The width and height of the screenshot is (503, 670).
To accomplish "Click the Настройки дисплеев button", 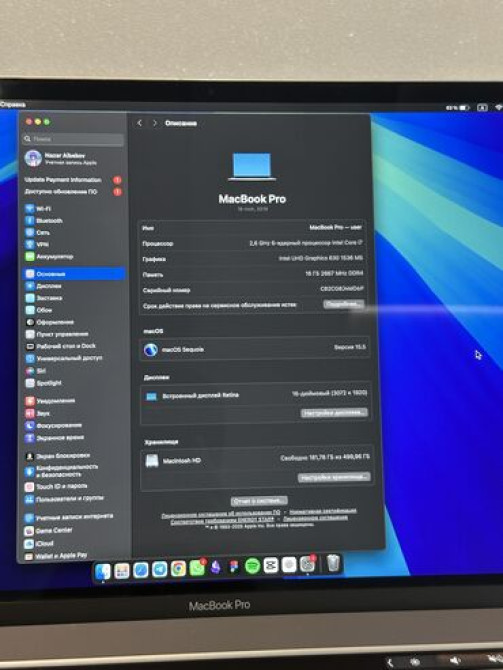I will (x=334, y=412).
